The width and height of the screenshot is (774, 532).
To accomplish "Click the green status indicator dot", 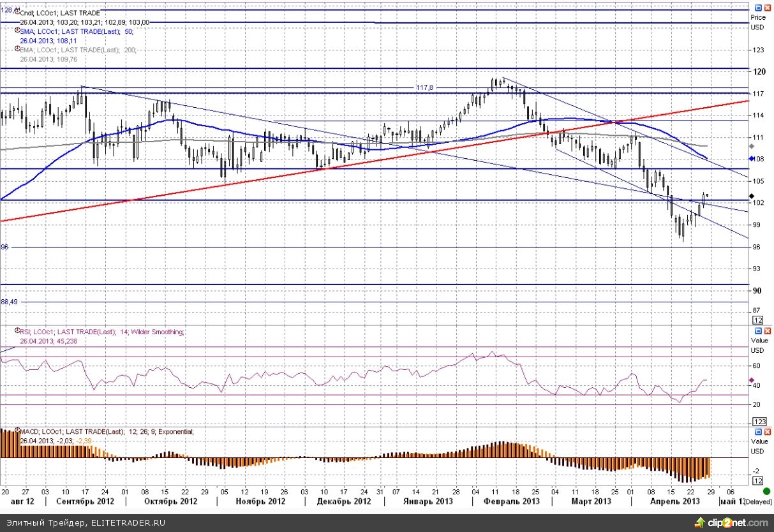I will click(x=766, y=491).
